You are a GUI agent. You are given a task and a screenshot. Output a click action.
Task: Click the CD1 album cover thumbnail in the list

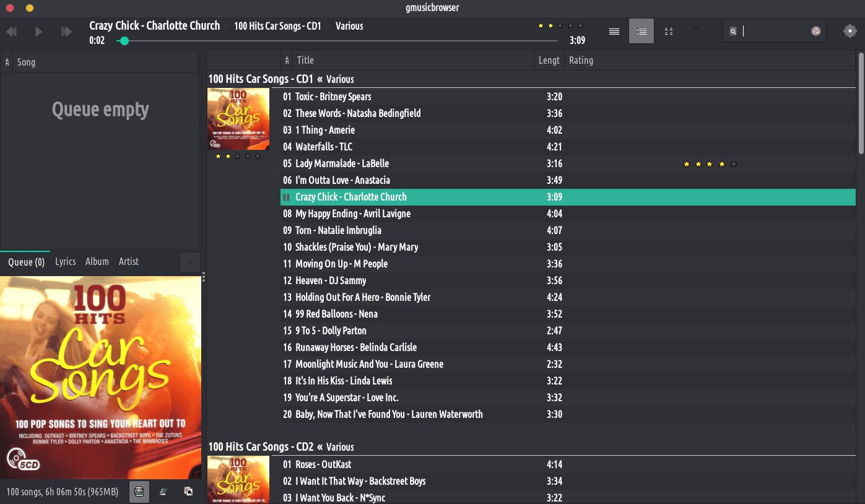238,119
